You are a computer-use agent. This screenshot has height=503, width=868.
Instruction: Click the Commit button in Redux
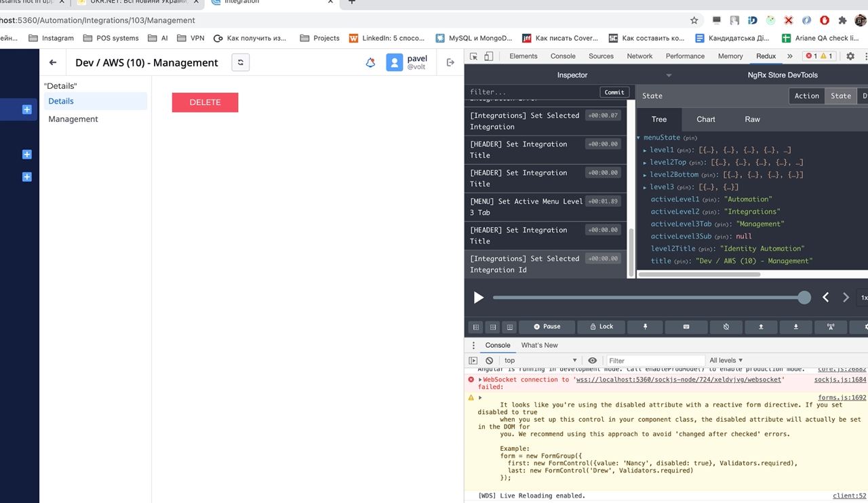[x=614, y=92]
